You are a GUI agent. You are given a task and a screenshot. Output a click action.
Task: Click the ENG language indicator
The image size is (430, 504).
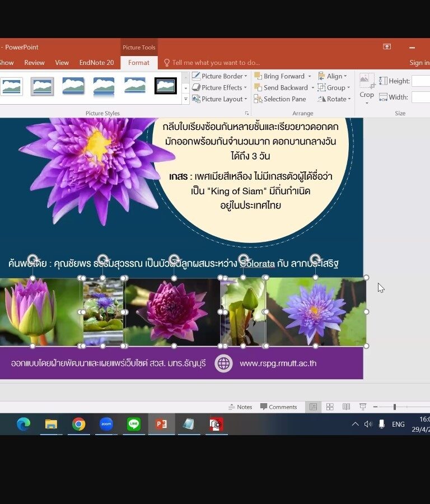(x=398, y=424)
